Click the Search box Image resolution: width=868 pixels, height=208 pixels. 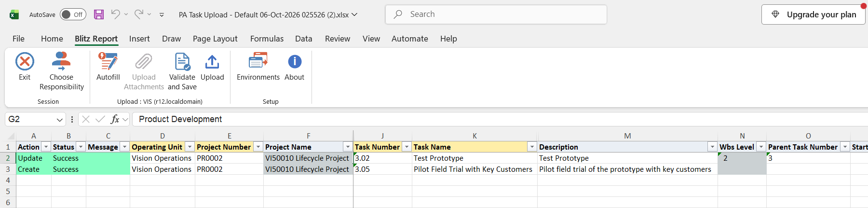[x=496, y=14]
